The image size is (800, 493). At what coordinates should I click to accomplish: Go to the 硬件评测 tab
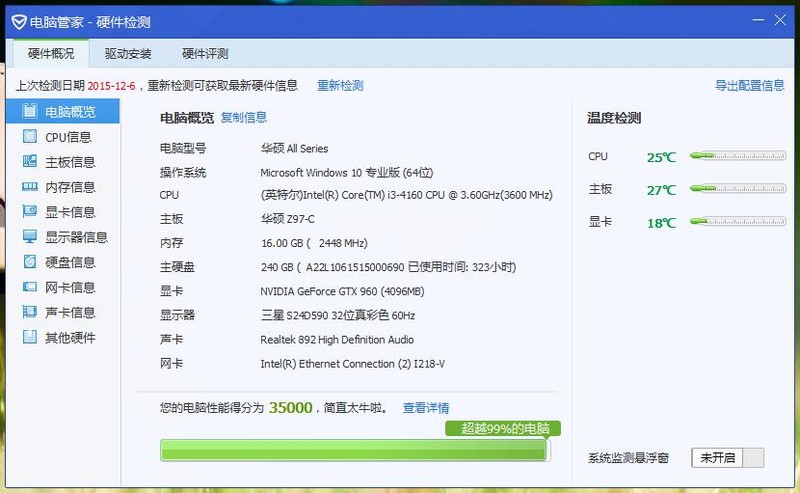click(x=205, y=54)
